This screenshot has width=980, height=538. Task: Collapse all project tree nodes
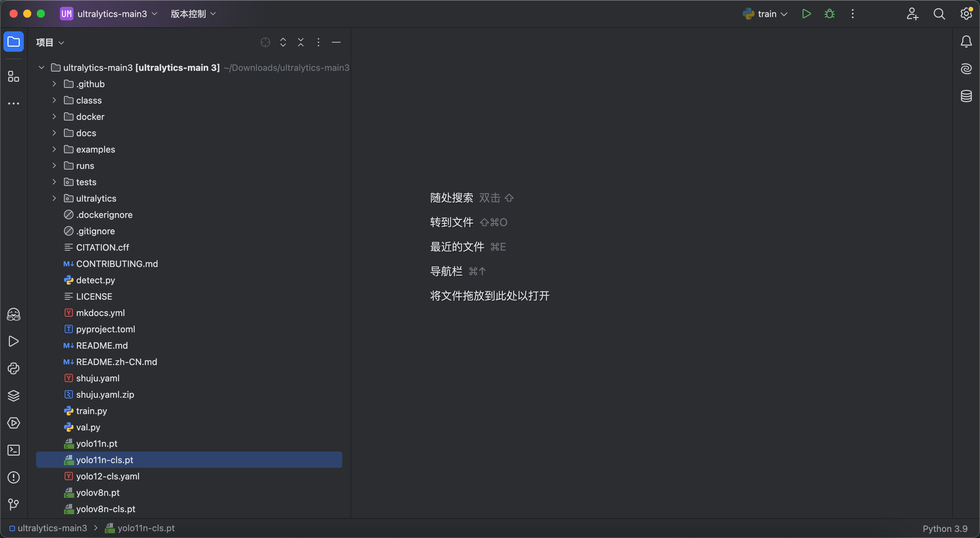tap(300, 42)
